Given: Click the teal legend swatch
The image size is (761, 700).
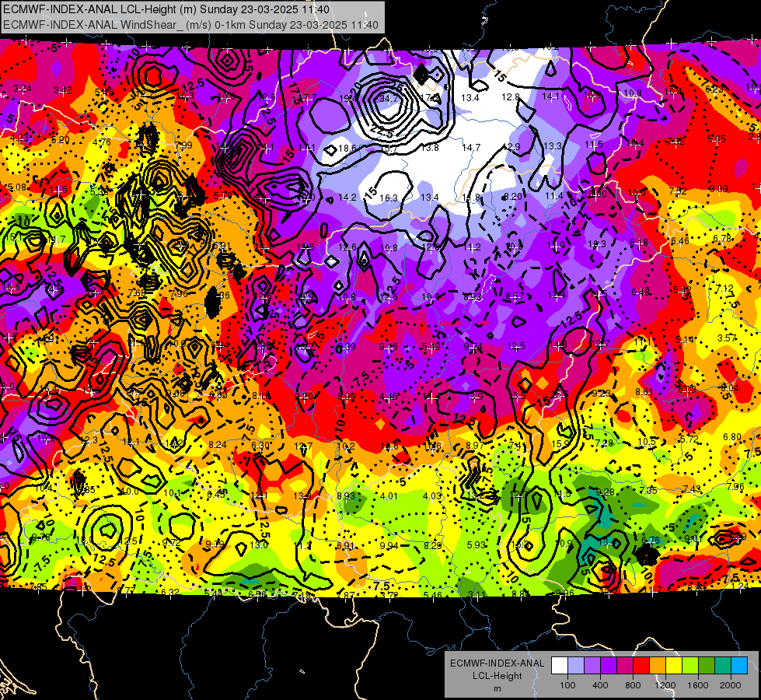Looking at the screenshot, I should (723, 666).
